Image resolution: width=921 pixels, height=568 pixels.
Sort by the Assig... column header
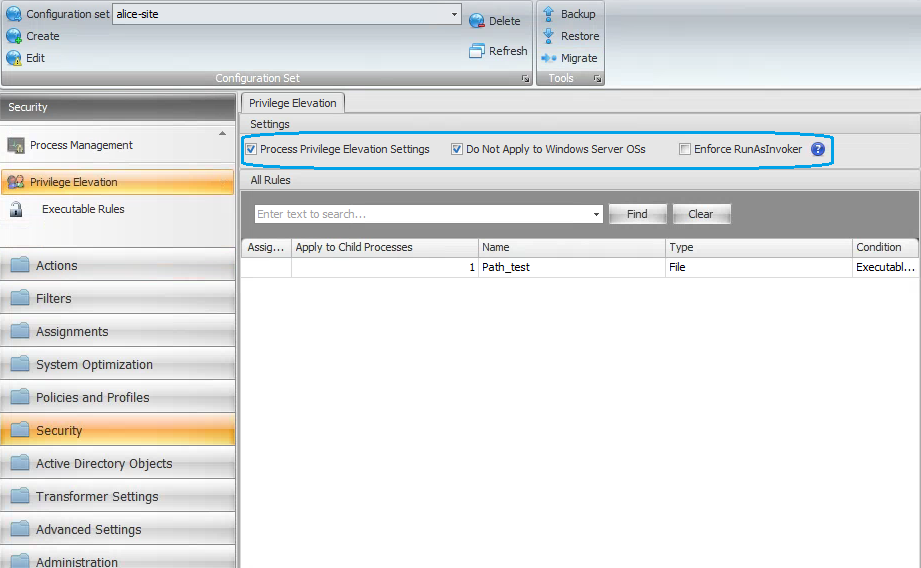[x=266, y=247]
